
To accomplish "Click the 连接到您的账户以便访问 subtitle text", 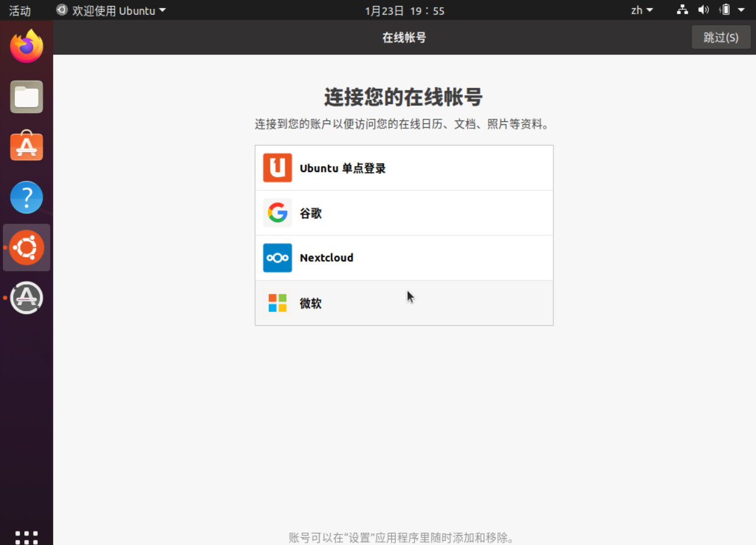I will [404, 125].
